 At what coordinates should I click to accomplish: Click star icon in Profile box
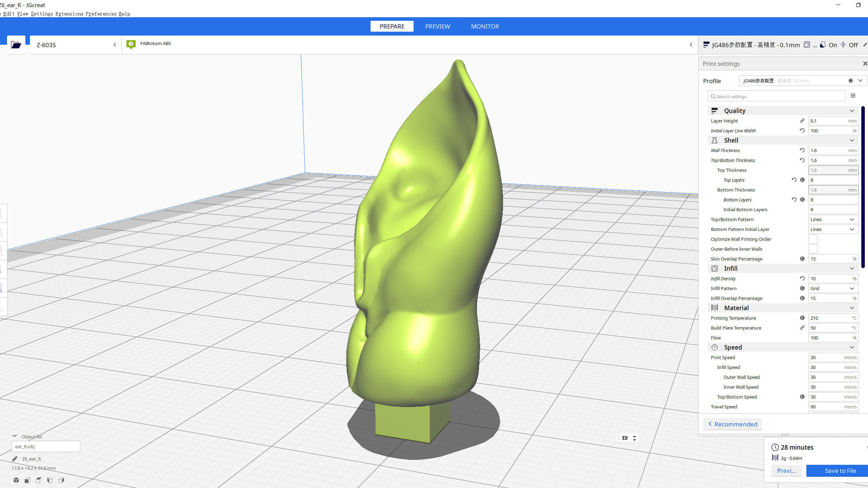850,81
